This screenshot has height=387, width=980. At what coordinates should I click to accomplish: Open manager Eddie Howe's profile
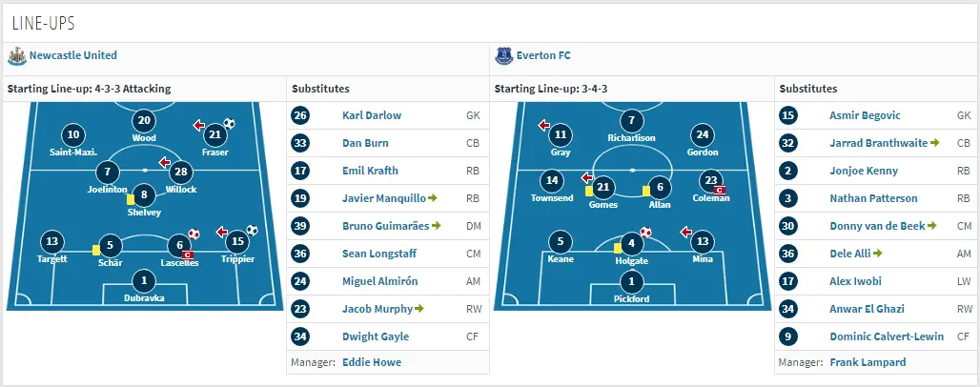point(372,362)
